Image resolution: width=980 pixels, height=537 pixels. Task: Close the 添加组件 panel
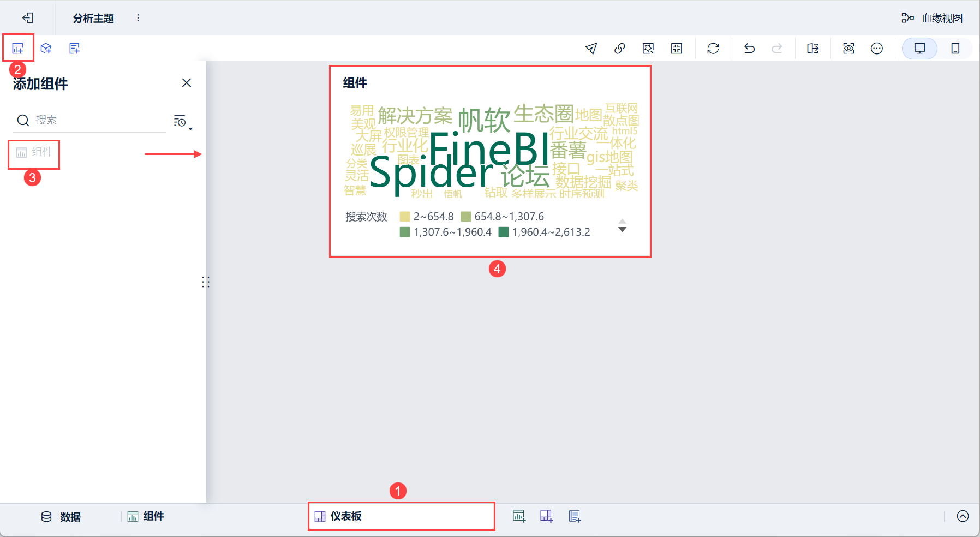pyautogui.click(x=187, y=83)
